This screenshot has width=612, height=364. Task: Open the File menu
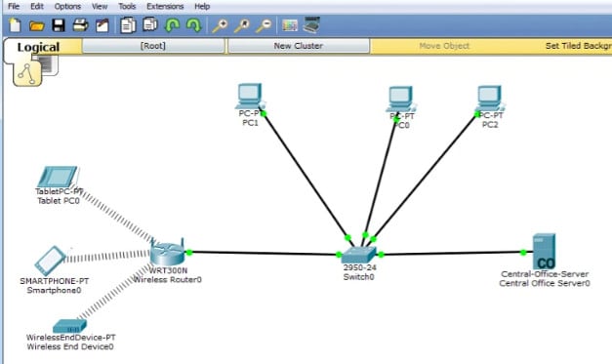[14, 6]
